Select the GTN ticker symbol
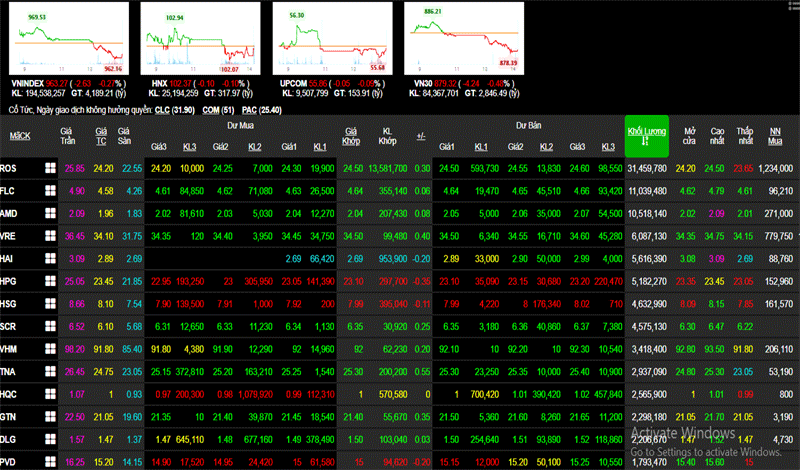 [x=8, y=417]
